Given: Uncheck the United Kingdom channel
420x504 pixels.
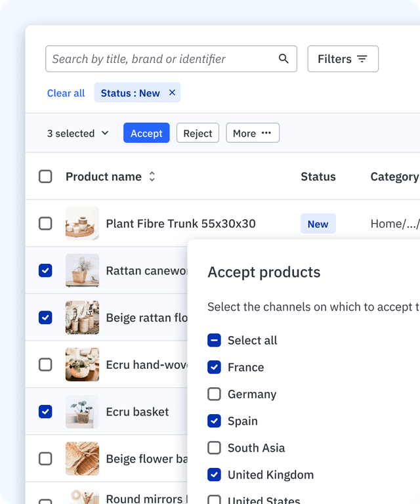Looking at the screenshot, I should click(214, 474).
